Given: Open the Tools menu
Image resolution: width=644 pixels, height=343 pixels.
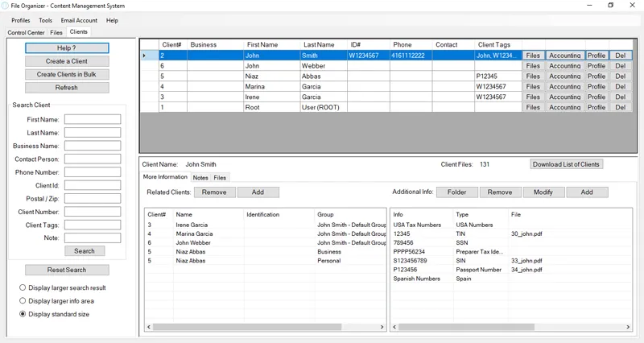Looking at the screenshot, I should pos(45,20).
